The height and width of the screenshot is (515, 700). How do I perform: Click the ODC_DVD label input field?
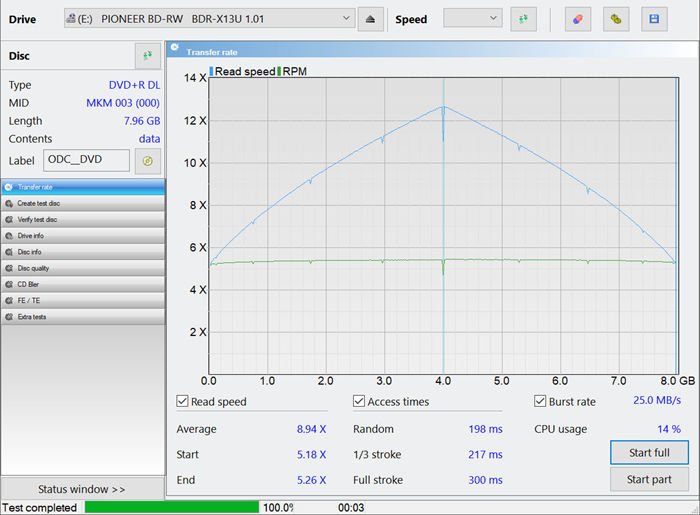point(87,160)
